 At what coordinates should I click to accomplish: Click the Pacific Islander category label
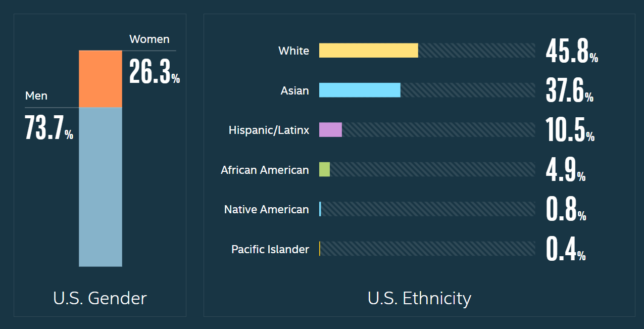pyautogui.click(x=270, y=249)
